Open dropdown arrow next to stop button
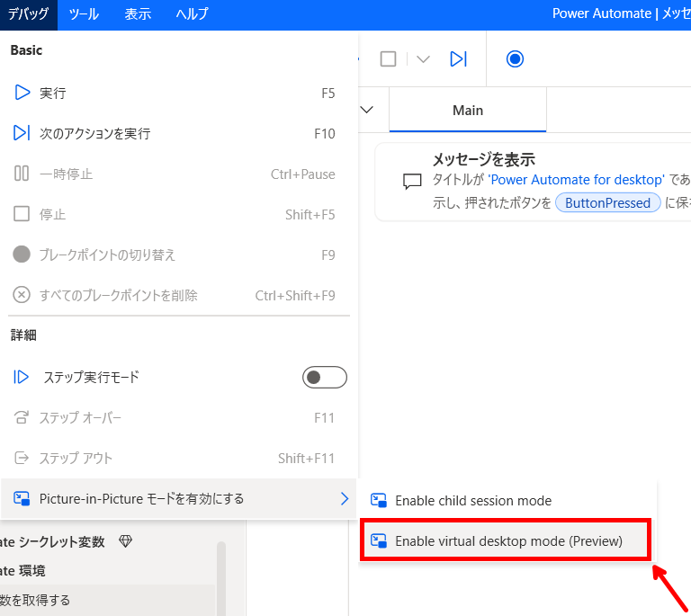Viewport: 691px width, 616px height. coord(423,59)
